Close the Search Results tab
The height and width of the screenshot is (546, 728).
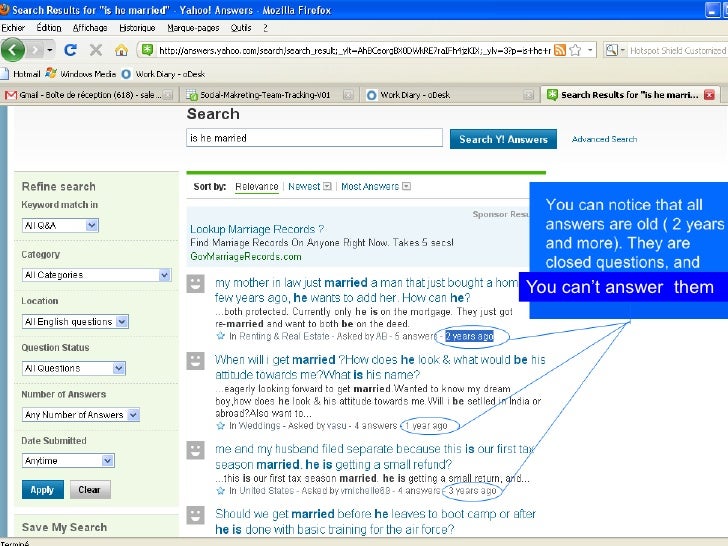point(709,95)
